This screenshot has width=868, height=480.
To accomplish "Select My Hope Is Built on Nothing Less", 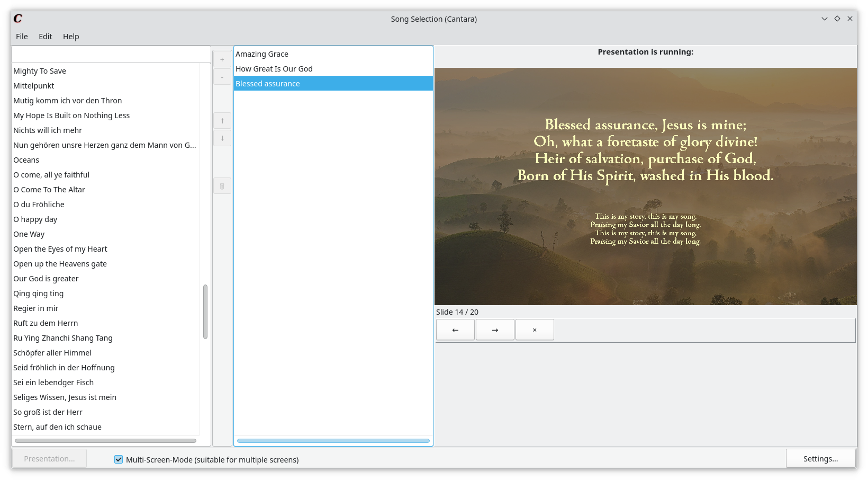I will [x=105, y=115].
